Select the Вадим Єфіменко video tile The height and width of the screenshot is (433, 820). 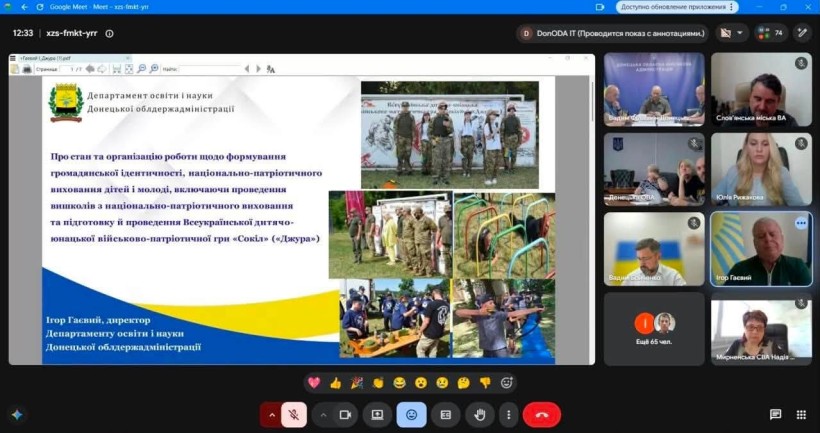[654, 249]
